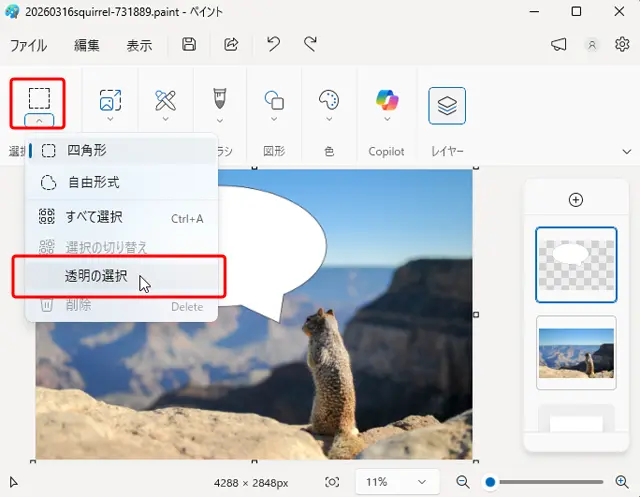Launch Copilot from the toolbar
The height and width of the screenshot is (497, 640).
coord(386,99)
